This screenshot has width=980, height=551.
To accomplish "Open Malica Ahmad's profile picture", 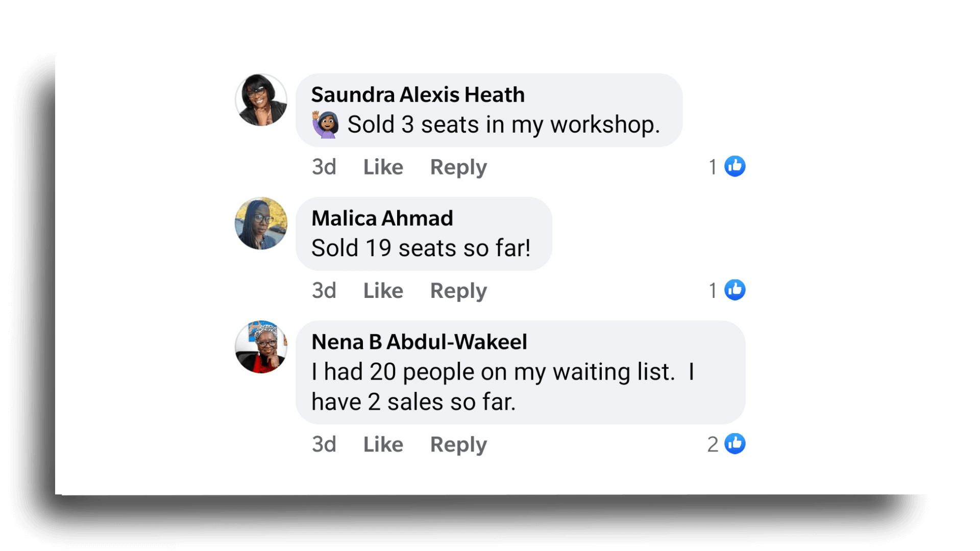I will tap(261, 223).
